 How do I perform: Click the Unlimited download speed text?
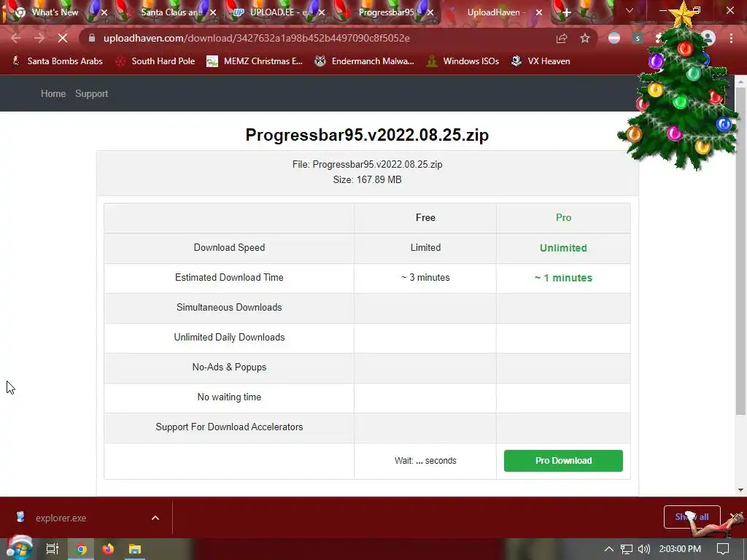tap(563, 248)
